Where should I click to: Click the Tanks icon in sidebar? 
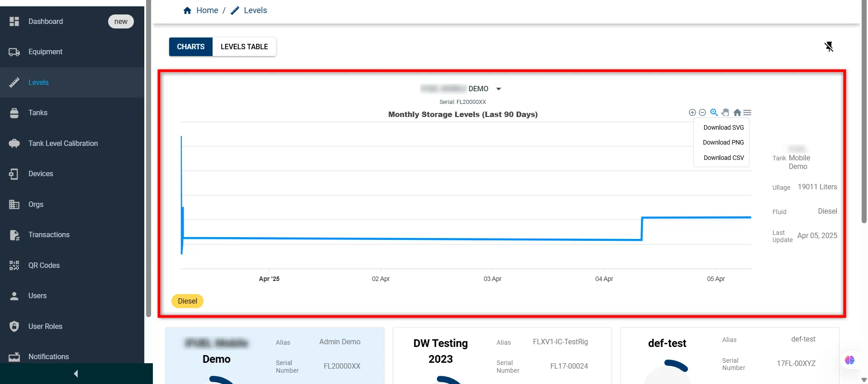pyautogui.click(x=14, y=113)
